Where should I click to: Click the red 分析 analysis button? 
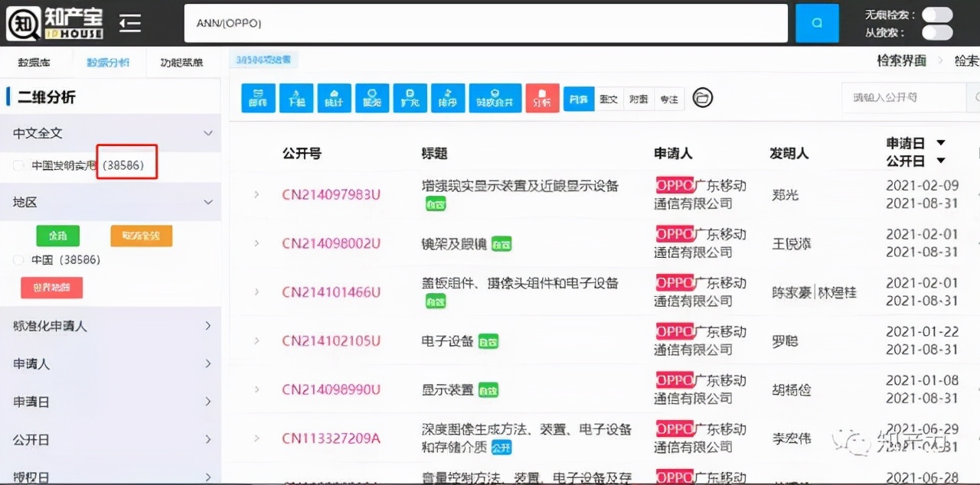pos(542,98)
